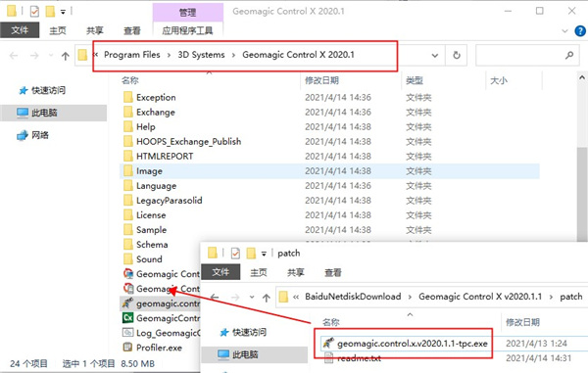The height and width of the screenshot is (373, 588).
Task: Select the HTMLREPORT folder icon
Action: [127, 156]
